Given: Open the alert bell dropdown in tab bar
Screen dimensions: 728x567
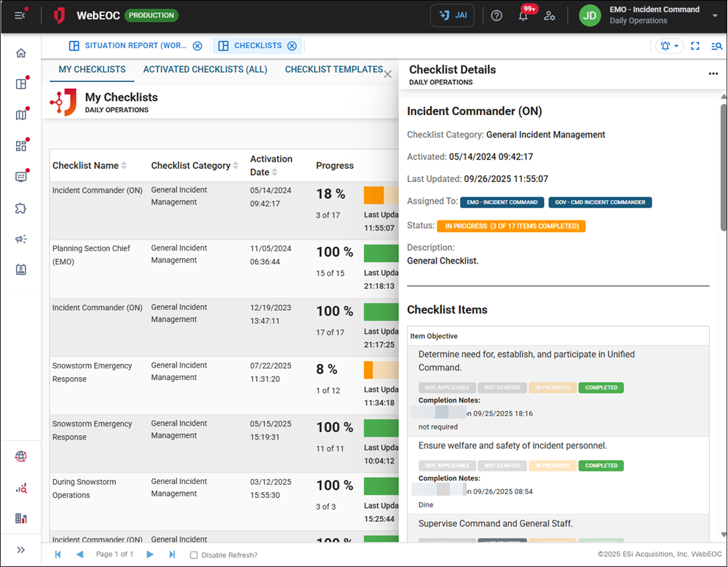Looking at the screenshot, I should (669, 46).
